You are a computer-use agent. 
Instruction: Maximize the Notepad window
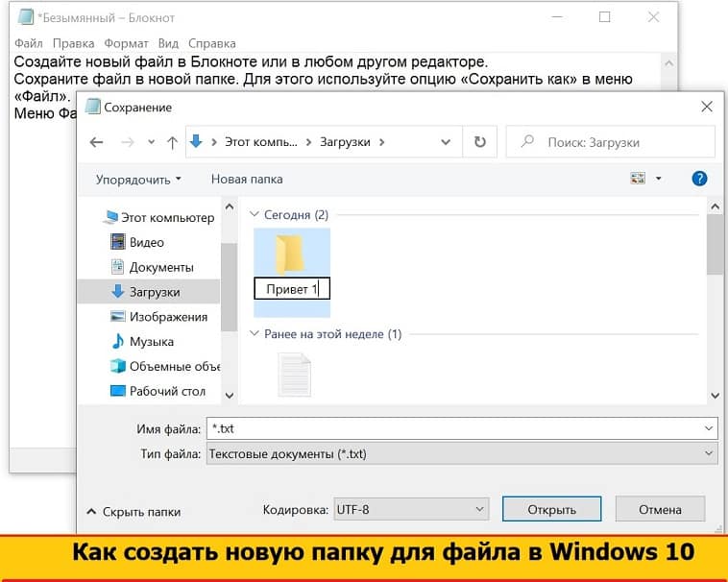[604, 17]
